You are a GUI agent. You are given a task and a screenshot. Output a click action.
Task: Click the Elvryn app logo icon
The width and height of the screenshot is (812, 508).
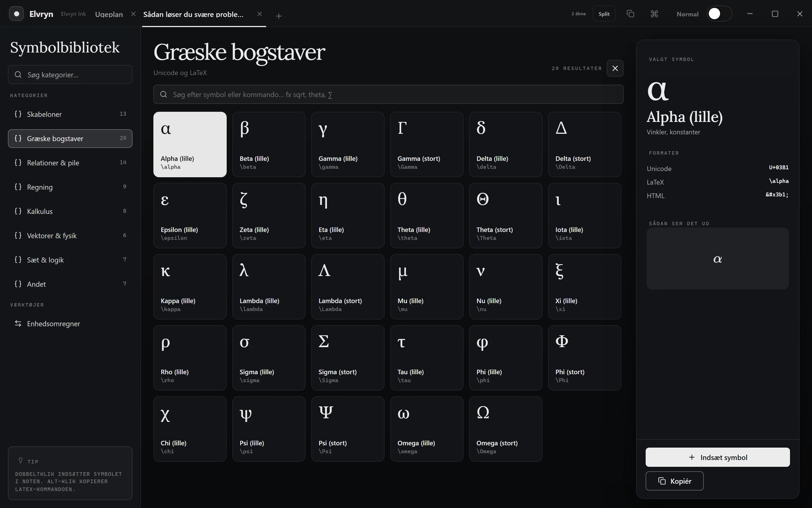pyautogui.click(x=16, y=14)
